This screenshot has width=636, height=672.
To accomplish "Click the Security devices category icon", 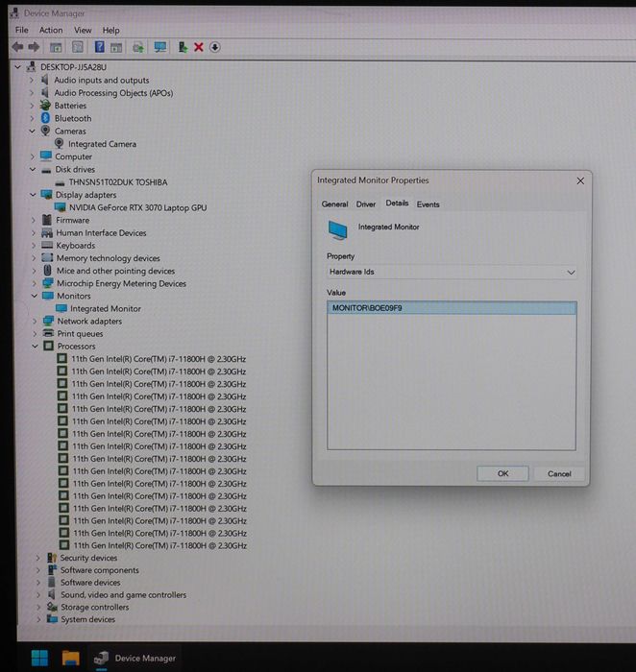I will coord(52,558).
